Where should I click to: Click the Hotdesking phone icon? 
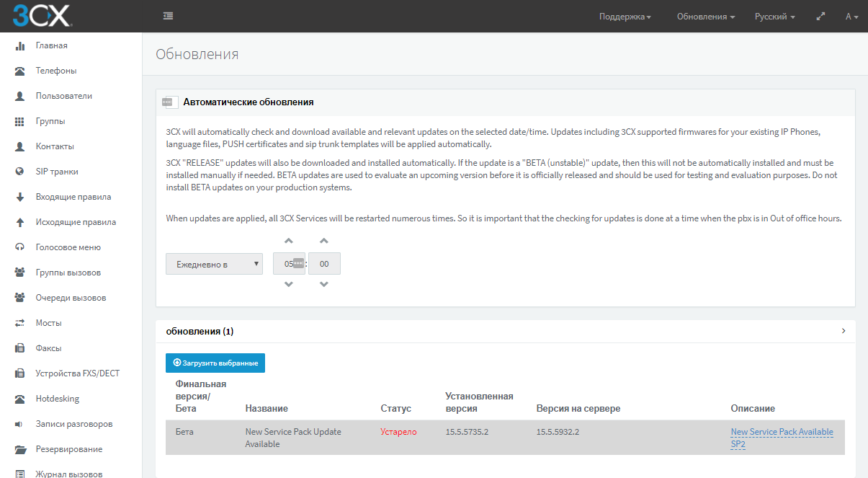coord(20,399)
